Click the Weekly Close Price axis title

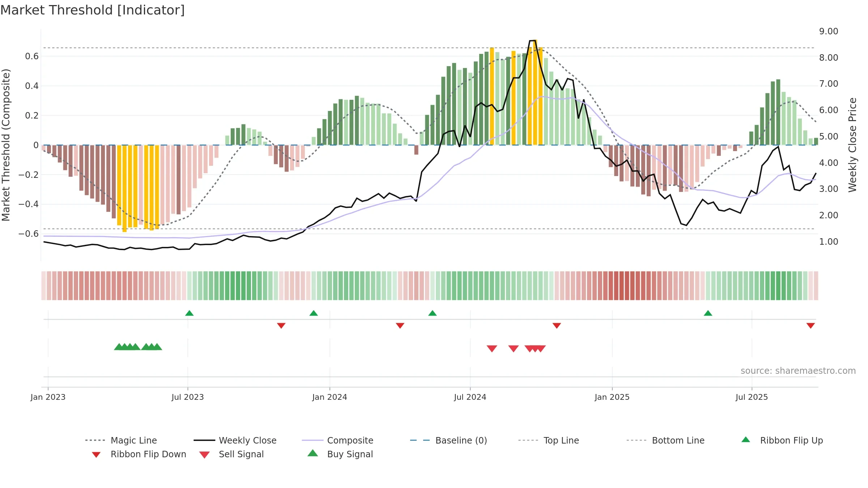(852, 145)
